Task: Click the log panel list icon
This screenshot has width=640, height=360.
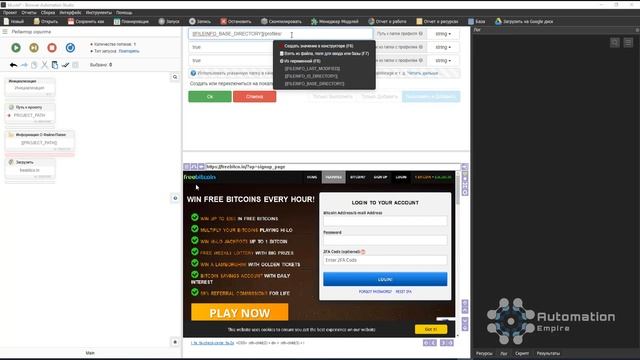Action: [x=628, y=42]
